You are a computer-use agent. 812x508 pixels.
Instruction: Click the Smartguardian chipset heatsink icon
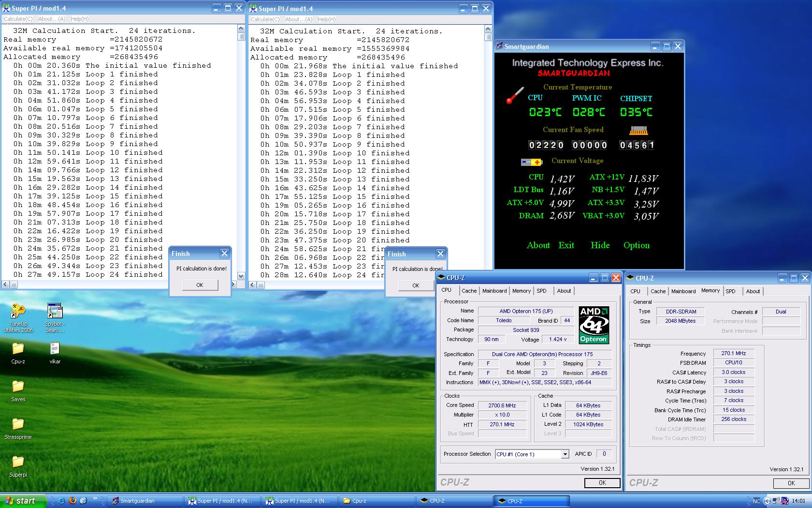(x=638, y=131)
